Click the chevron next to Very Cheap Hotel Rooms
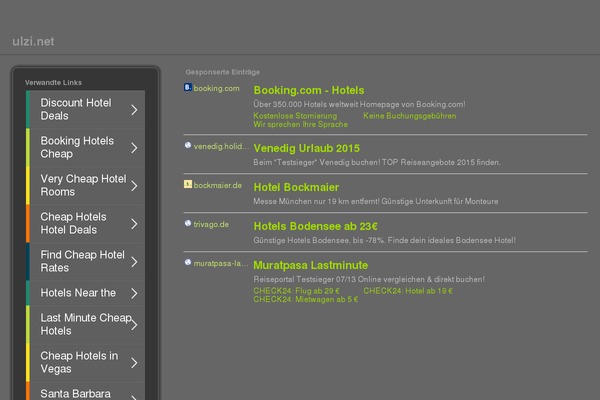The height and width of the screenshot is (400, 600). [x=134, y=186]
